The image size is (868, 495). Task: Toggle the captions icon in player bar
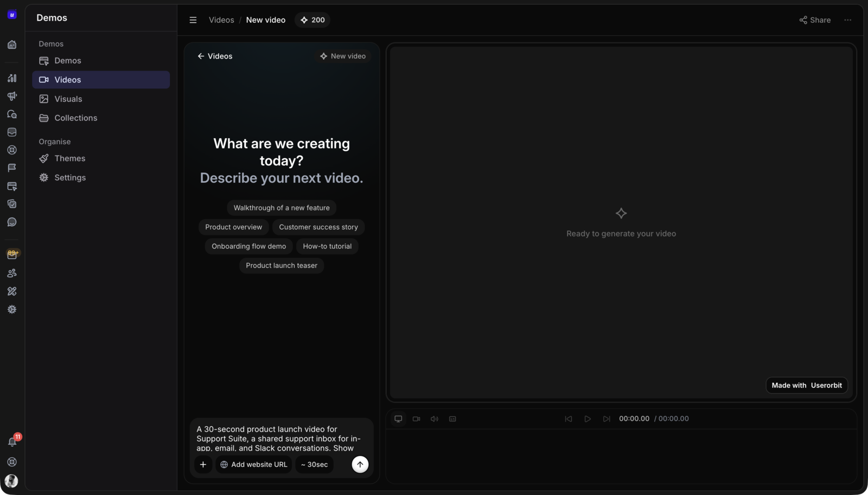click(x=452, y=419)
